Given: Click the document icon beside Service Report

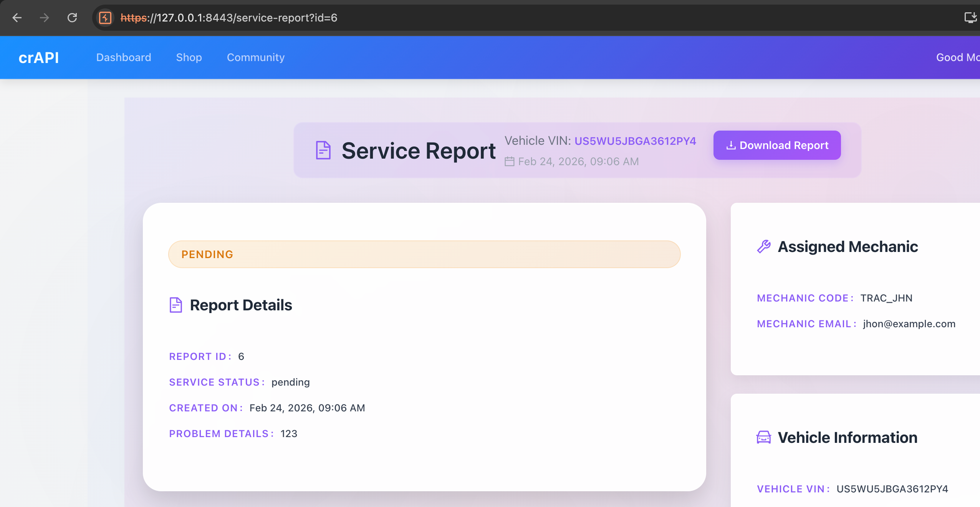Looking at the screenshot, I should click(x=323, y=150).
